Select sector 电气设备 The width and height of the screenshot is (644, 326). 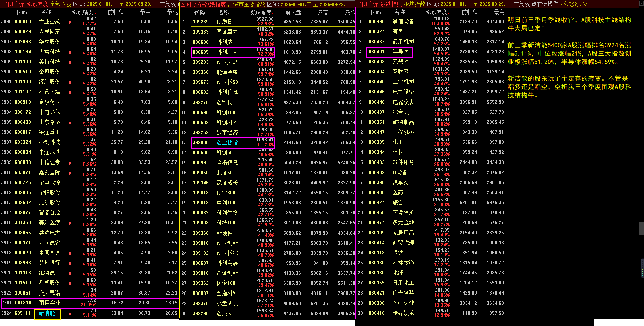403,92
